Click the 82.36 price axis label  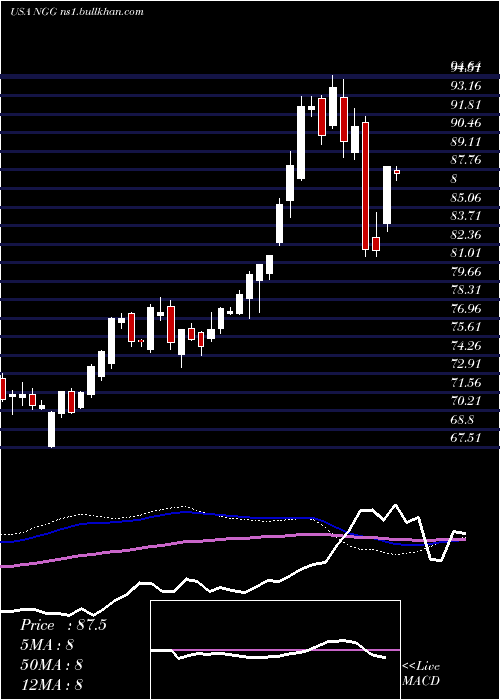click(466, 234)
